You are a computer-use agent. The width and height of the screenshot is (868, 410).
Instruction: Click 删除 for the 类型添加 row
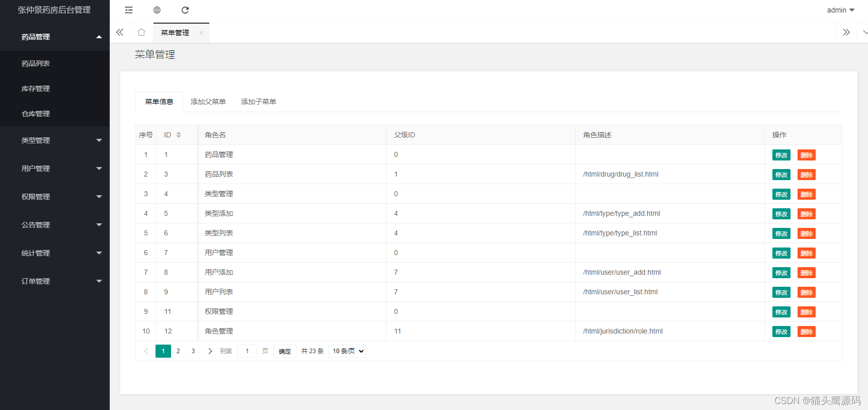point(807,214)
